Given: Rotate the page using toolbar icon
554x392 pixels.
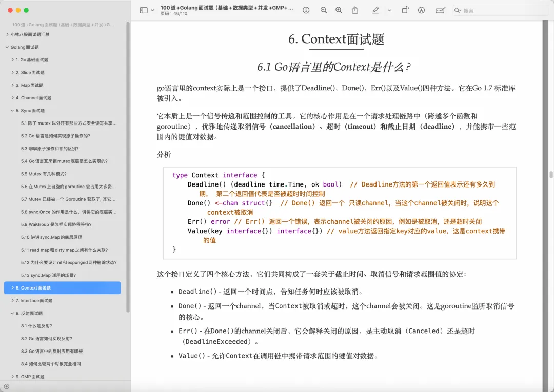Looking at the screenshot, I should 405,10.
